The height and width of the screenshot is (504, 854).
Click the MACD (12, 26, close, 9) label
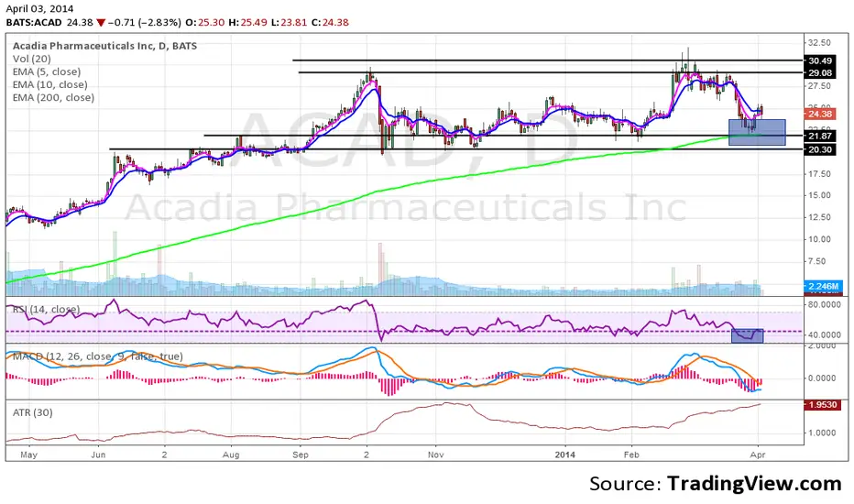[x=97, y=356]
